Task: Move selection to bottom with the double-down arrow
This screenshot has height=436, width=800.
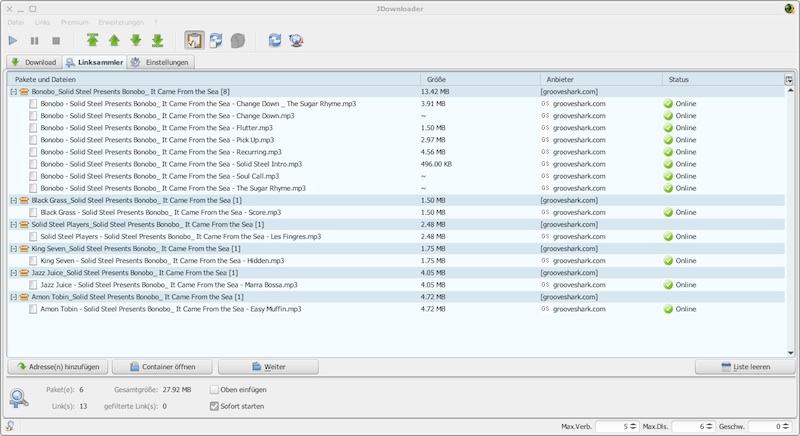Action: [158, 40]
